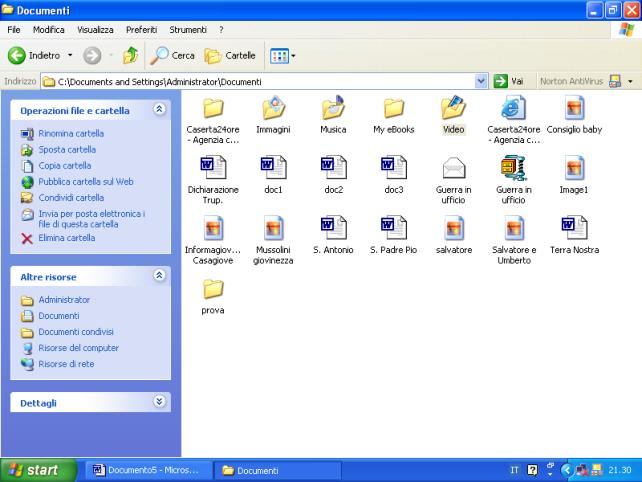The height and width of the screenshot is (482, 642).
Task: Open Documenti condivisi link
Action: [x=76, y=332]
